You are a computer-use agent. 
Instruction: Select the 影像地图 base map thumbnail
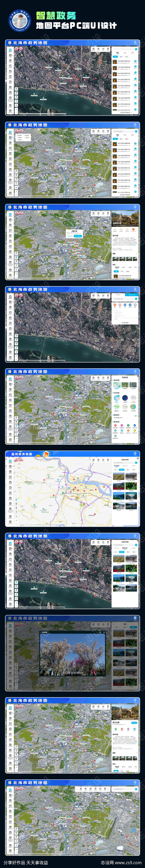[x=125, y=385]
